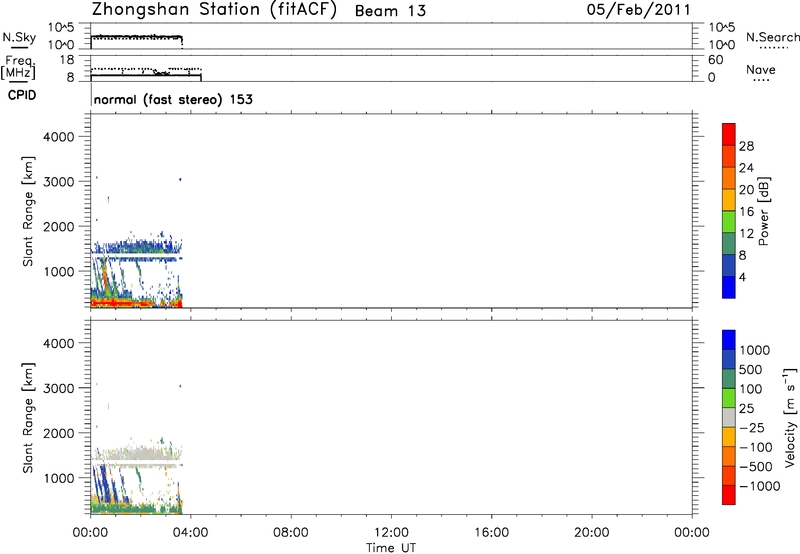
Task: Click the "60" Nave axis tick label
Action: [x=715, y=60]
